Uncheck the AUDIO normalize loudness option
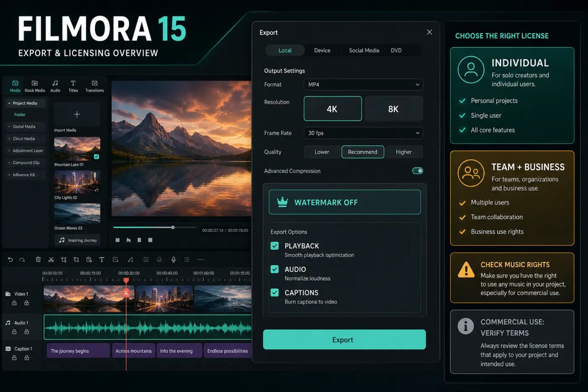This screenshot has width=588, height=392. pyautogui.click(x=275, y=269)
